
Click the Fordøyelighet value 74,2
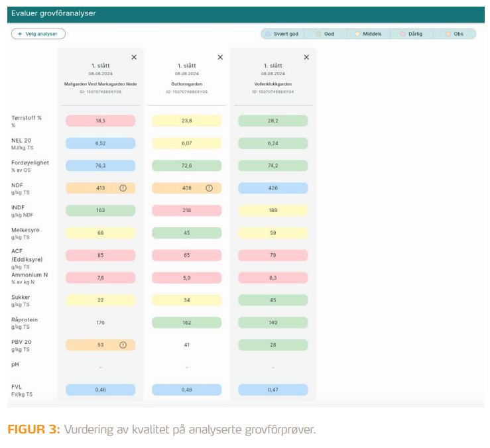point(273,166)
